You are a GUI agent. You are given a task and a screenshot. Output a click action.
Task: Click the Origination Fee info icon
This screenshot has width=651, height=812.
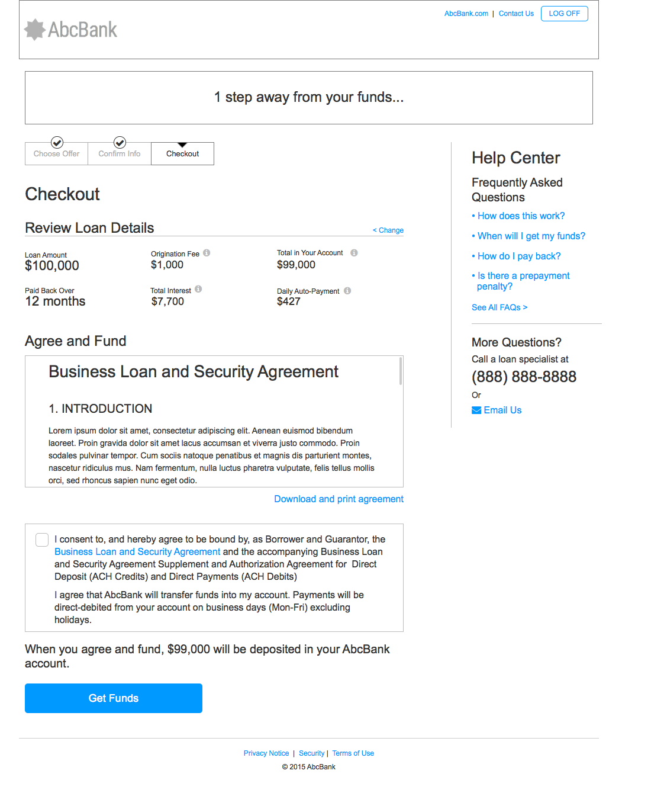[207, 253]
